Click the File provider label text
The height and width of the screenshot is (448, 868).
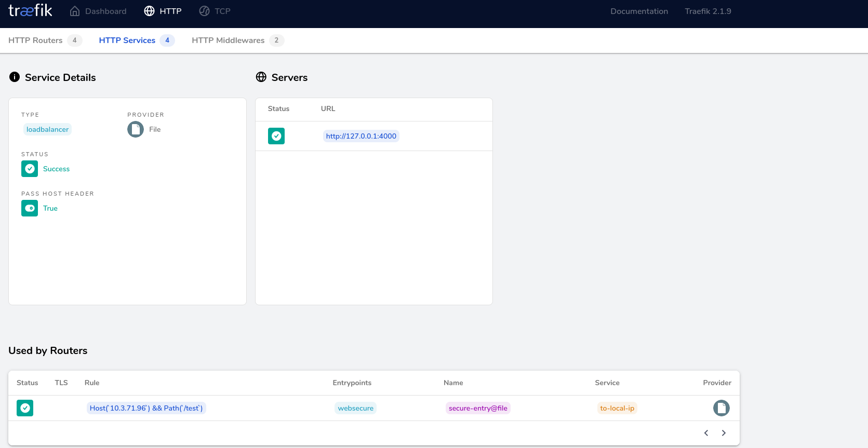pyautogui.click(x=155, y=129)
